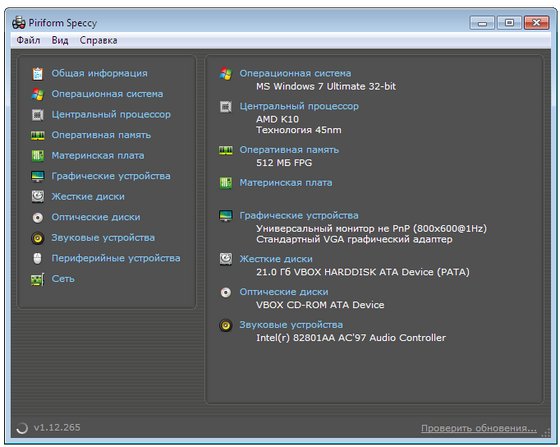Maximize the Speccy window

coord(509,23)
